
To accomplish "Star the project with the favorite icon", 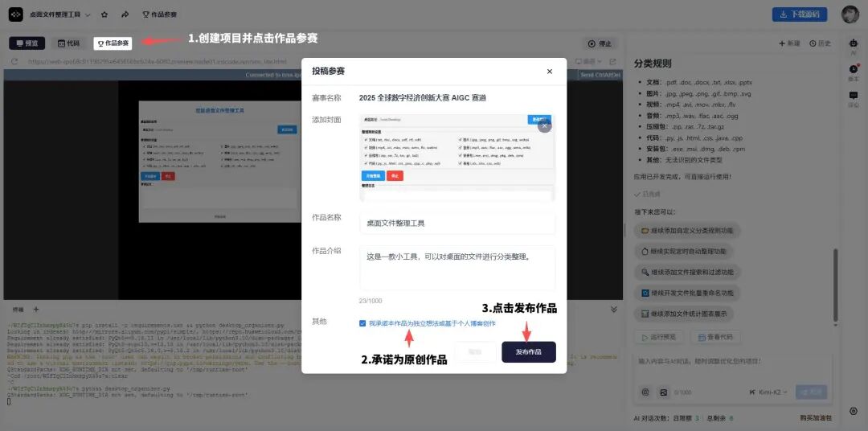I will click(x=104, y=14).
